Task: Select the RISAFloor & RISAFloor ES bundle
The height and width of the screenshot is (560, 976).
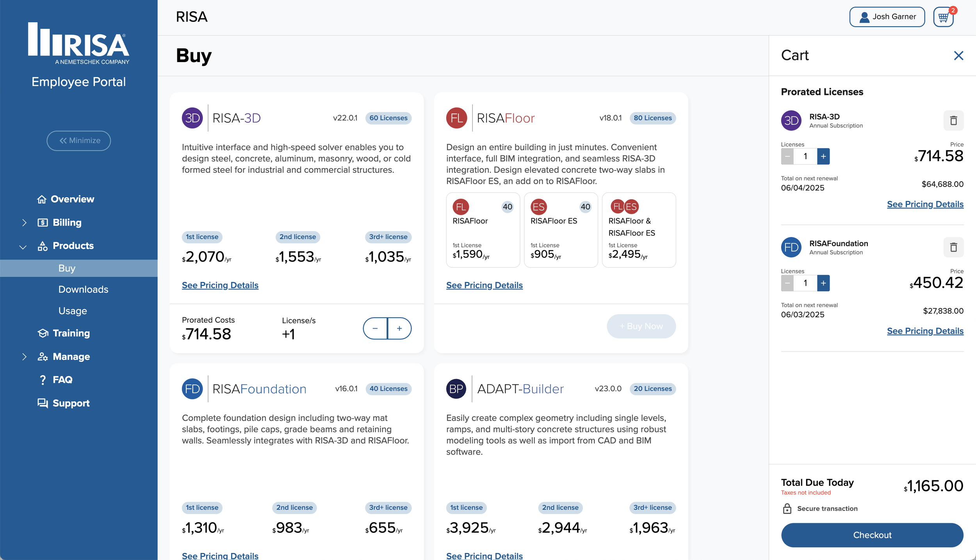Action: point(639,230)
